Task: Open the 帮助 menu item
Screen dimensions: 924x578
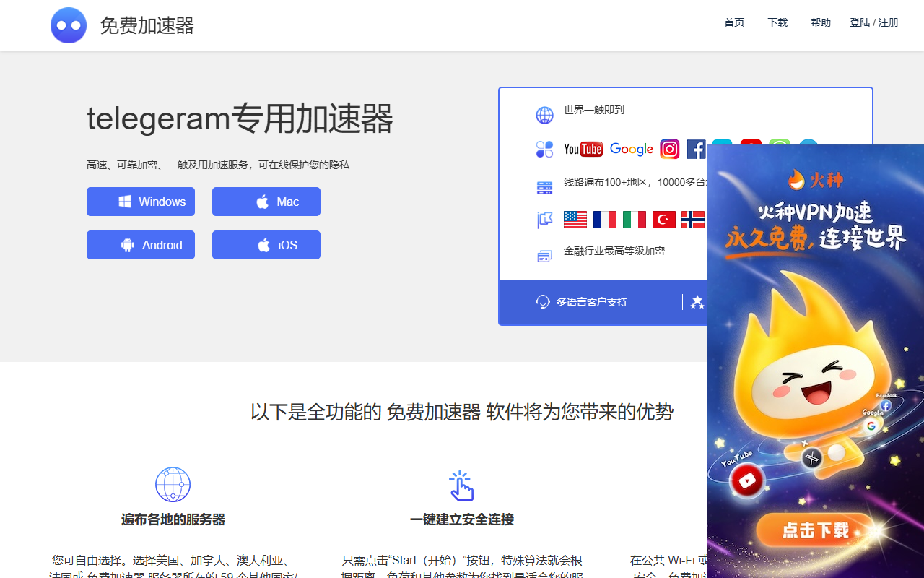Action: pyautogui.click(x=821, y=22)
